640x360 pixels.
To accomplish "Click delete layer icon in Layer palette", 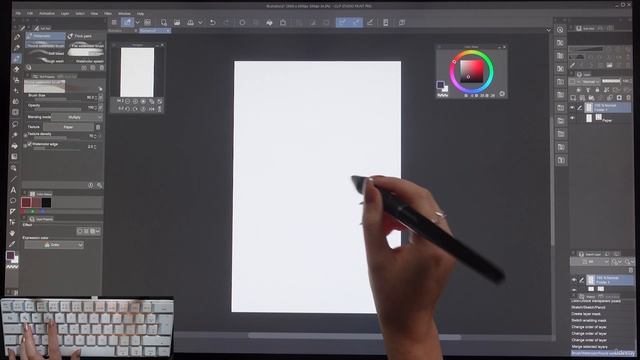I will tap(628, 98).
